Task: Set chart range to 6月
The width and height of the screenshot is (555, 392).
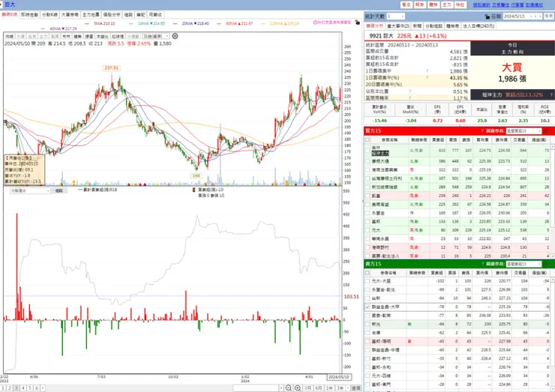Action: [x=319, y=388]
